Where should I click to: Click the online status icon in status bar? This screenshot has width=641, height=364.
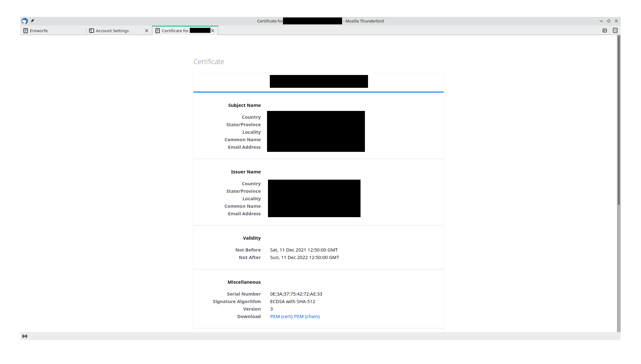pyautogui.click(x=25, y=336)
